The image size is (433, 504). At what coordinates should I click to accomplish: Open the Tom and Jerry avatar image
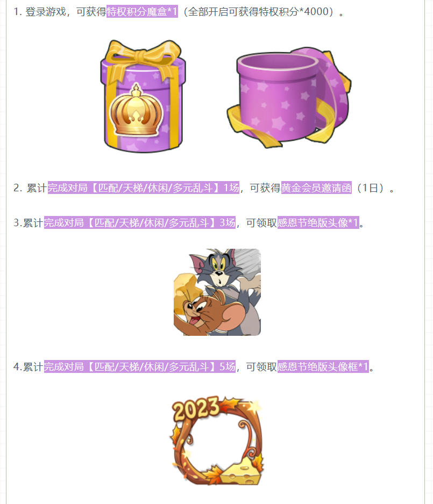click(217, 292)
